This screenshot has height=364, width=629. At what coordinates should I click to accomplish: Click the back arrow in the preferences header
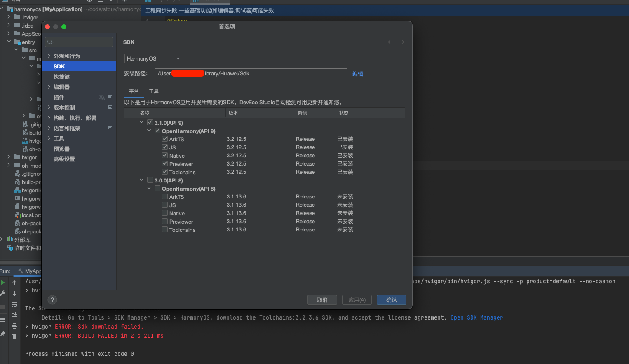click(x=390, y=42)
